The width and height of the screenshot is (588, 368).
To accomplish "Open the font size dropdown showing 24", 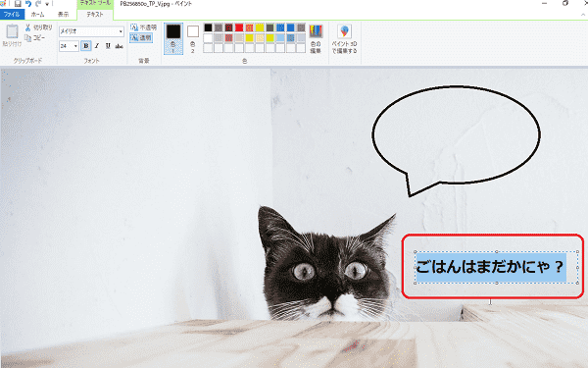I will 75,46.
